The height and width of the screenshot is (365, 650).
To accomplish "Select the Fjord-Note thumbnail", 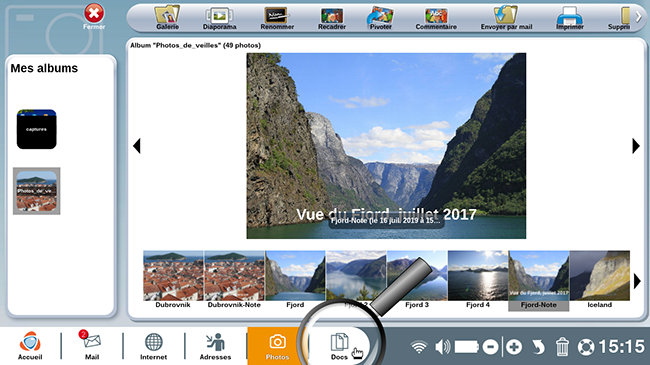I will [539, 280].
